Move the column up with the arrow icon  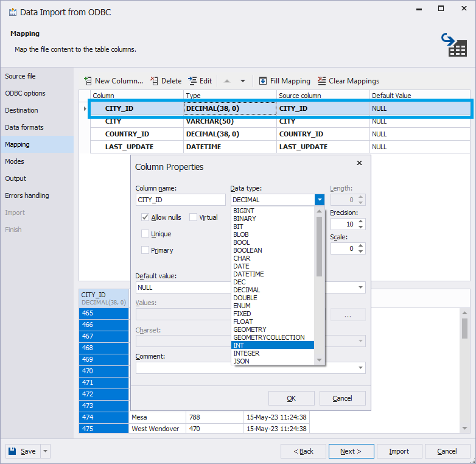[227, 81]
